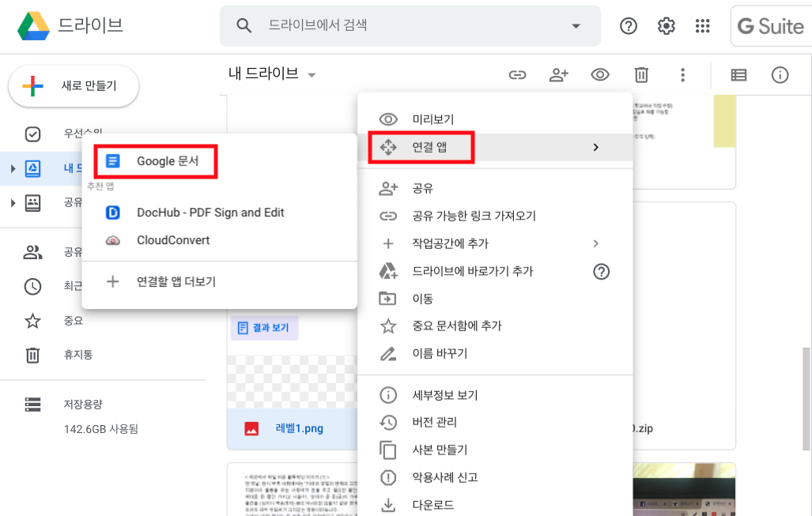Viewport: 812px width, 516px height.
Task: Open shared with me people icon
Action: pyautogui.click(x=32, y=252)
